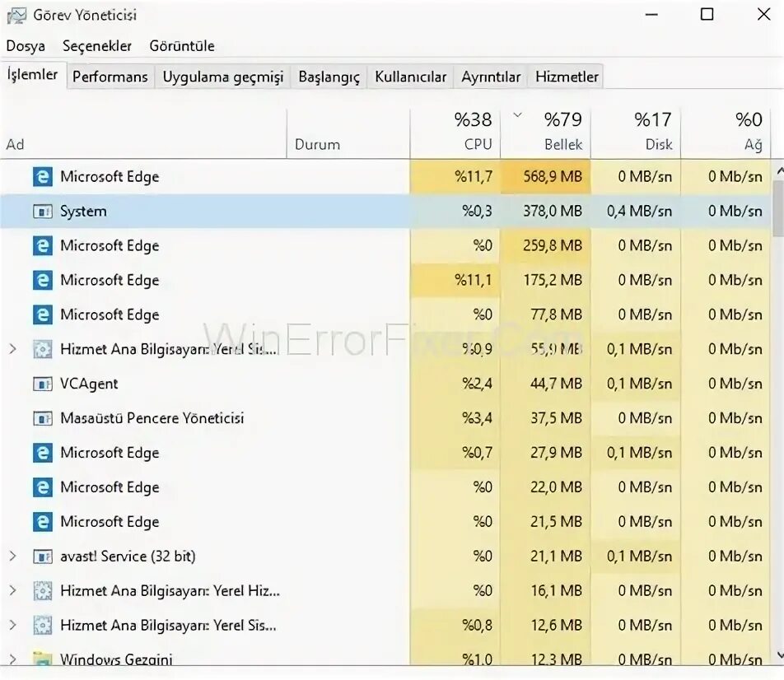The width and height of the screenshot is (784, 680).
Task: Switch to the Uygulama geçmişi tab
Action: click(x=223, y=77)
